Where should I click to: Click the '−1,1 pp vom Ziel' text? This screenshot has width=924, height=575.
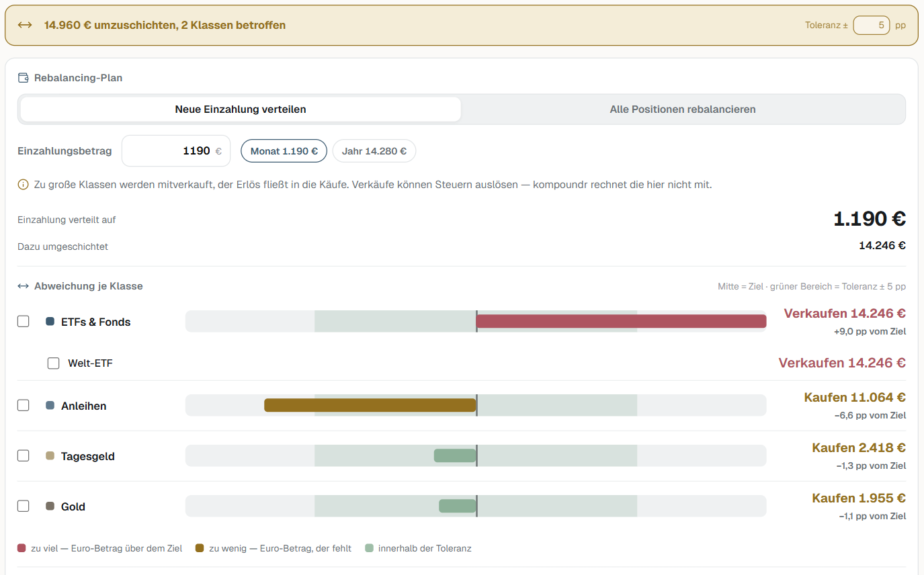click(872, 517)
